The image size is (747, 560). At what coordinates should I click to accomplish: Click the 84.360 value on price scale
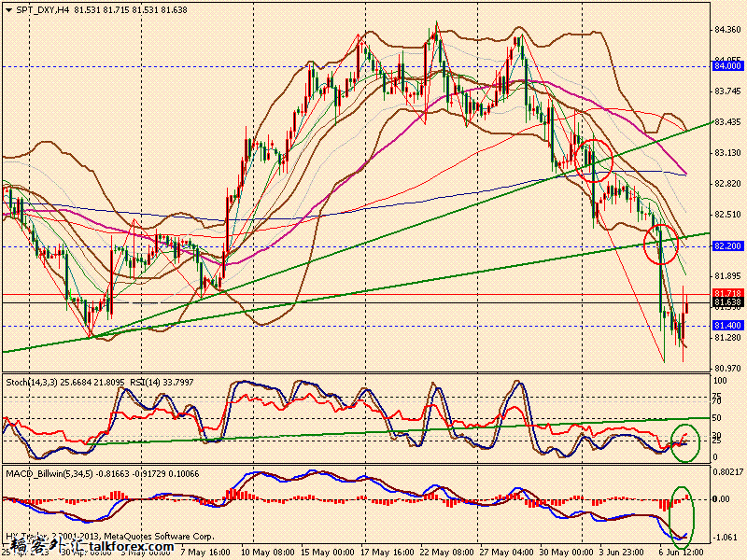coord(727,30)
